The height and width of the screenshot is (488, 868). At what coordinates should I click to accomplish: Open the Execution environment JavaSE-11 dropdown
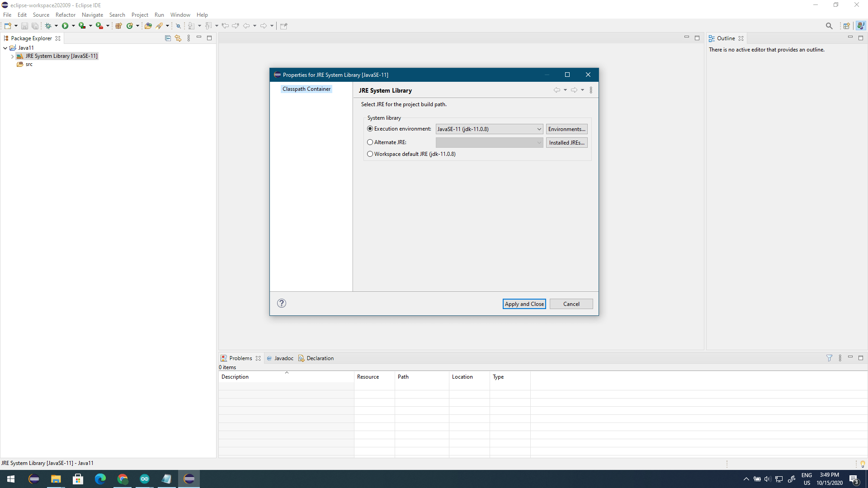tap(489, 129)
